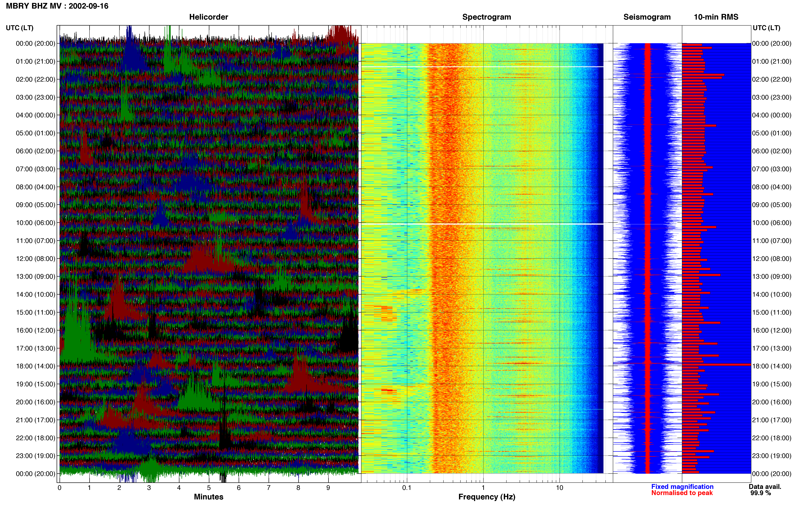Select the 'Helicorder' panel heading
812x508 pixels.
tap(209, 17)
